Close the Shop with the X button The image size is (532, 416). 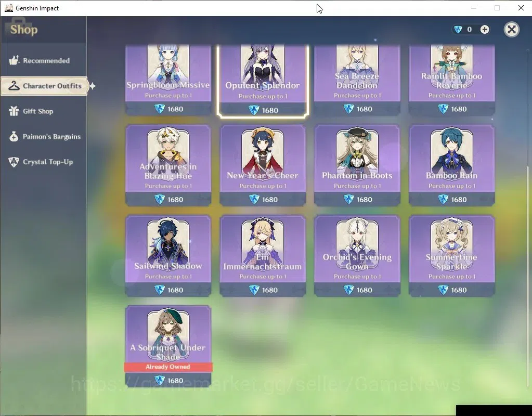(x=512, y=30)
